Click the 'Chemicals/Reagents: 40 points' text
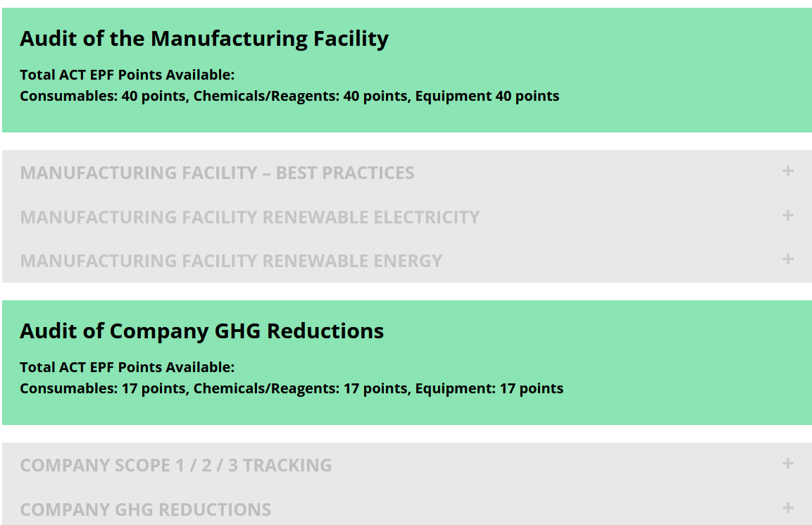This screenshot has height=525, width=812. [x=301, y=96]
